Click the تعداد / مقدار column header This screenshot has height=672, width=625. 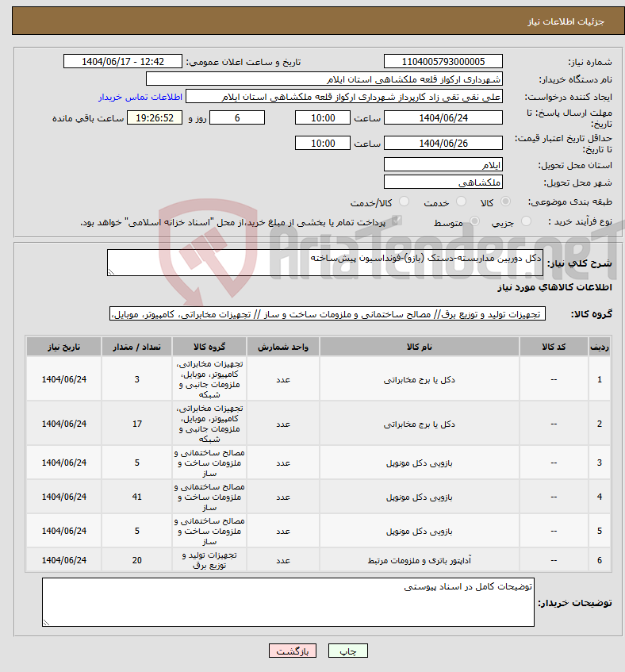pos(136,347)
